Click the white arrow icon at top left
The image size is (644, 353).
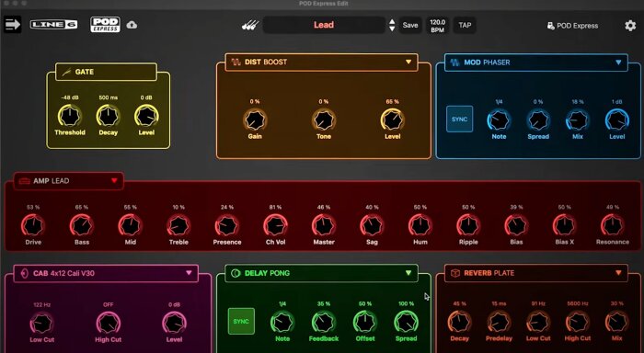coord(12,25)
